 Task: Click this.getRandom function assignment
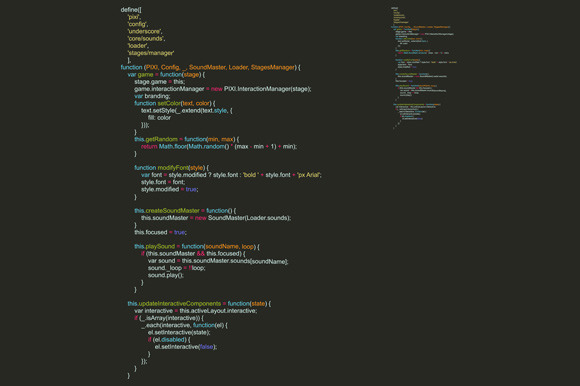[186, 139]
